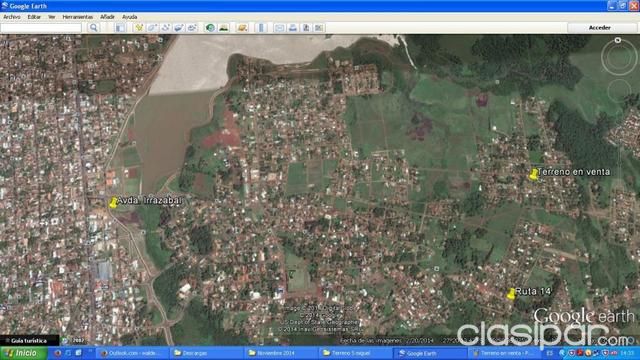Open the Herramientas menu
640x360 pixels.
78,17
